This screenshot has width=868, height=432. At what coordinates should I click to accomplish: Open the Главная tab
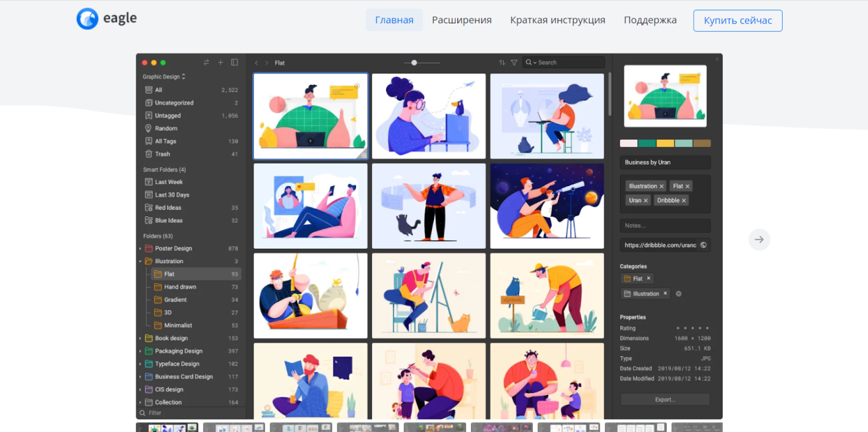pyautogui.click(x=394, y=20)
